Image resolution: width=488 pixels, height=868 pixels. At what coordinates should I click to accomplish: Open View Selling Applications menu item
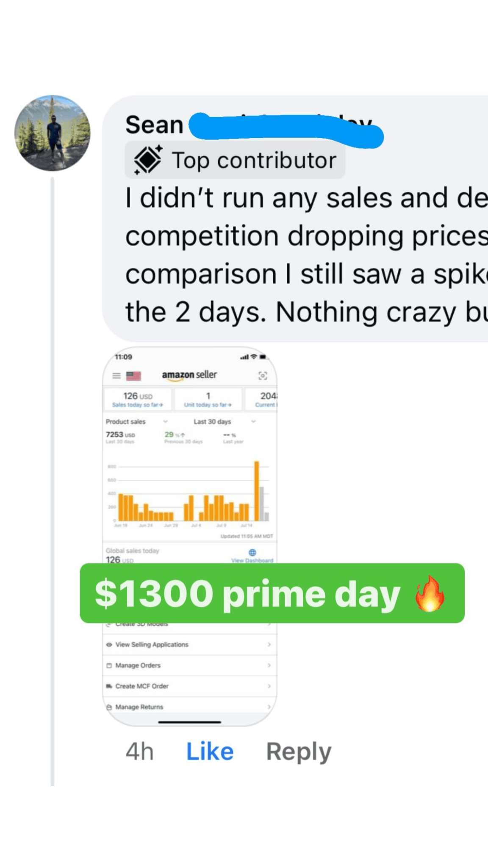[x=152, y=645]
